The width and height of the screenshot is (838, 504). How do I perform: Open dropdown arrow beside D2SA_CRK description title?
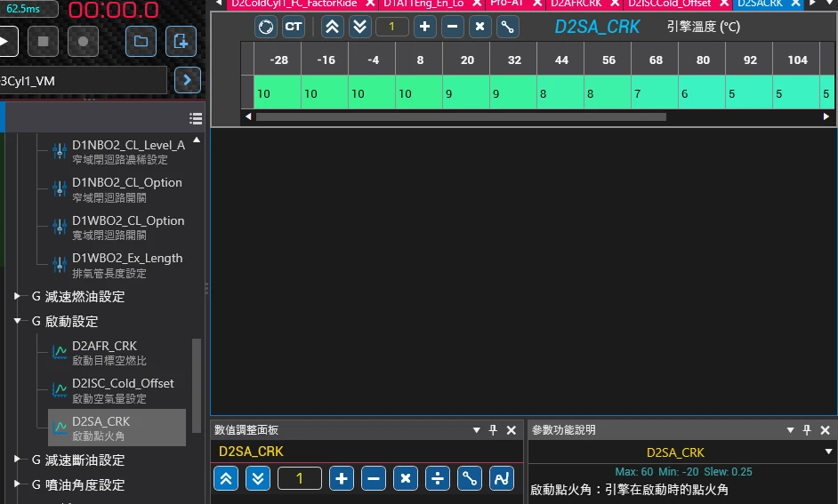coord(828,452)
